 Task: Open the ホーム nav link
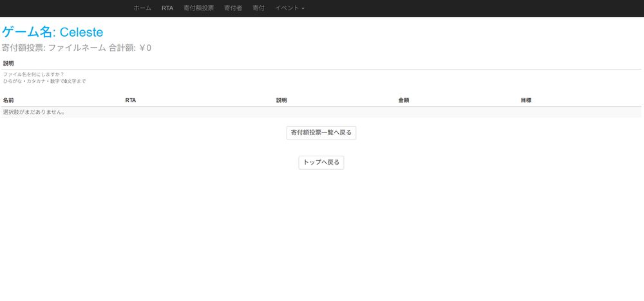(142, 8)
